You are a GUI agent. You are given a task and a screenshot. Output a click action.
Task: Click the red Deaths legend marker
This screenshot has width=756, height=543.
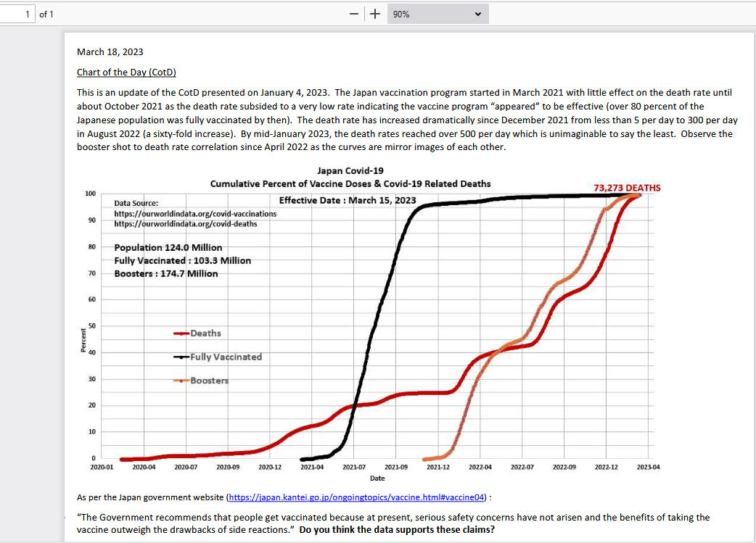181,333
